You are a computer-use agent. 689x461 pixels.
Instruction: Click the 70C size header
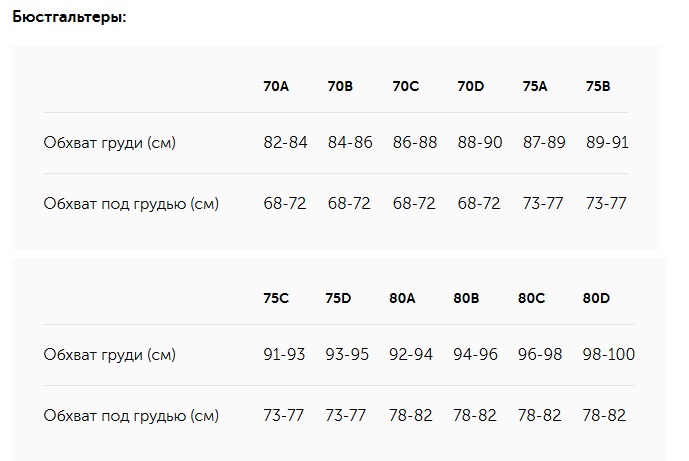(x=406, y=86)
